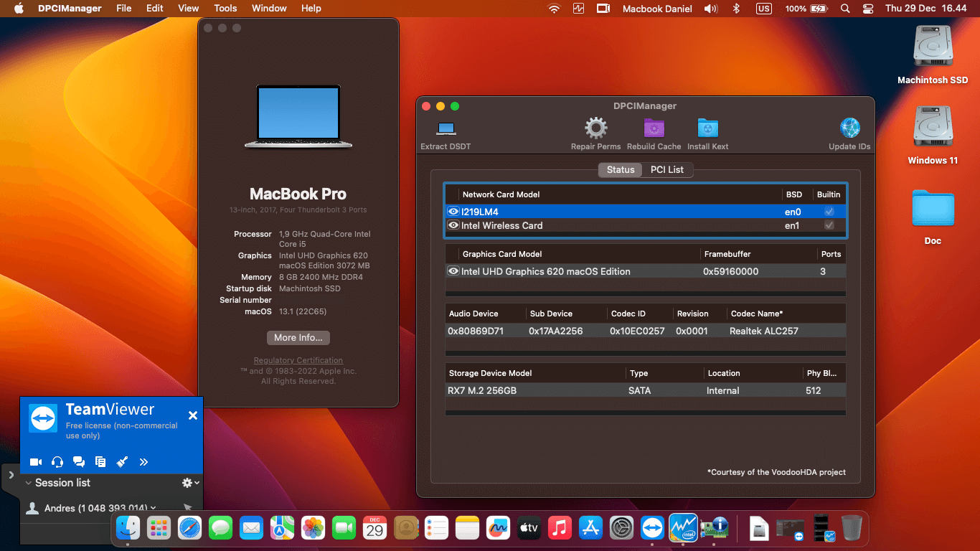Open System Settings from the Dock
Viewport: 980px width, 551px height.
[621, 528]
